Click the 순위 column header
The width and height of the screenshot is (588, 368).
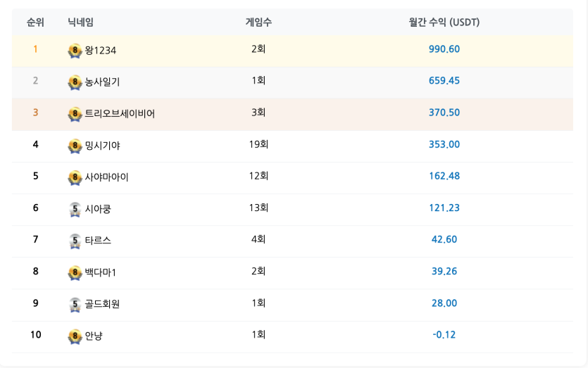click(35, 22)
